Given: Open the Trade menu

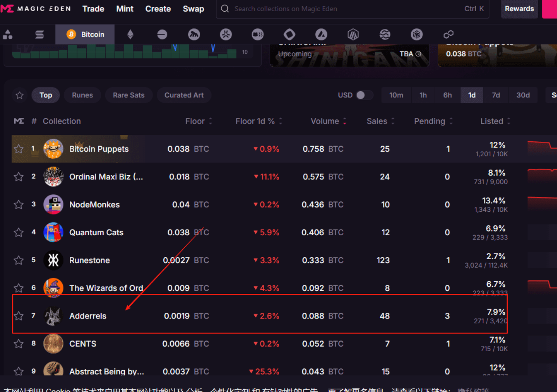Looking at the screenshot, I should pyautogui.click(x=93, y=8).
